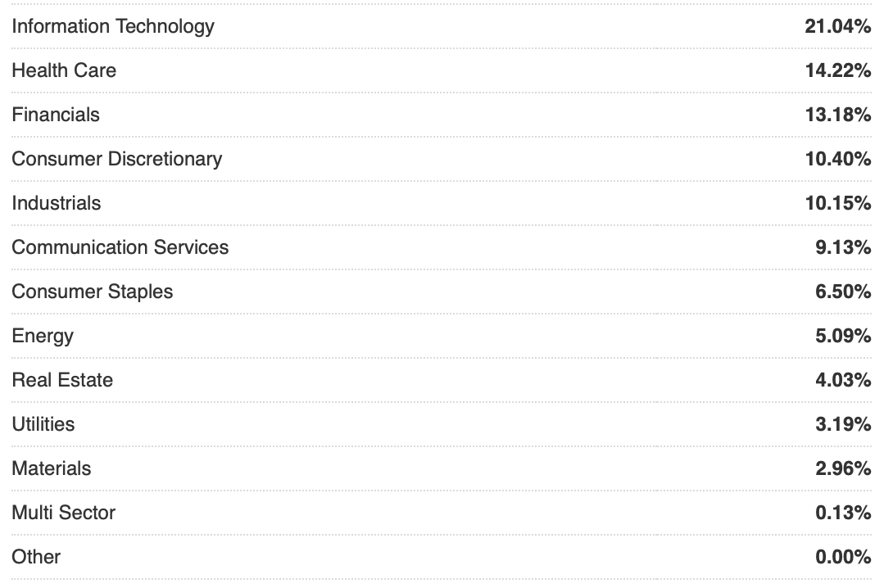Select the Consumer Staples label
The height and width of the screenshot is (588, 893).
point(93,292)
